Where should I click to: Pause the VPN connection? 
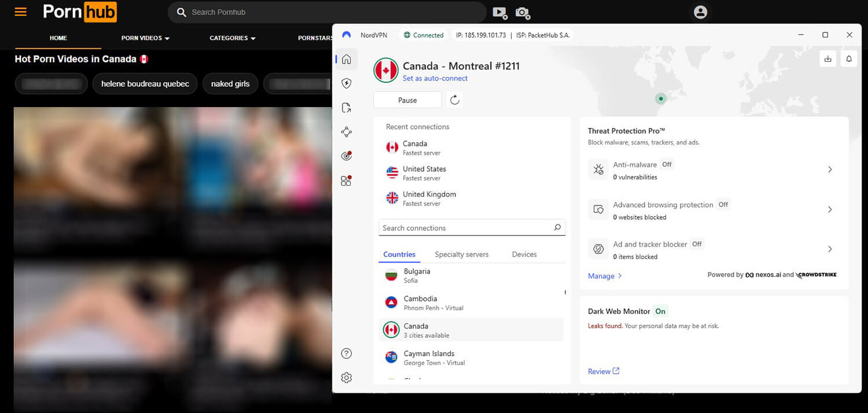point(407,100)
